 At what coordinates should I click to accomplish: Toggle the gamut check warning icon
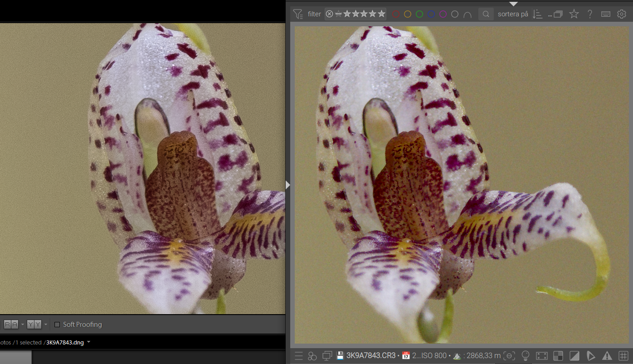[x=607, y=356]
